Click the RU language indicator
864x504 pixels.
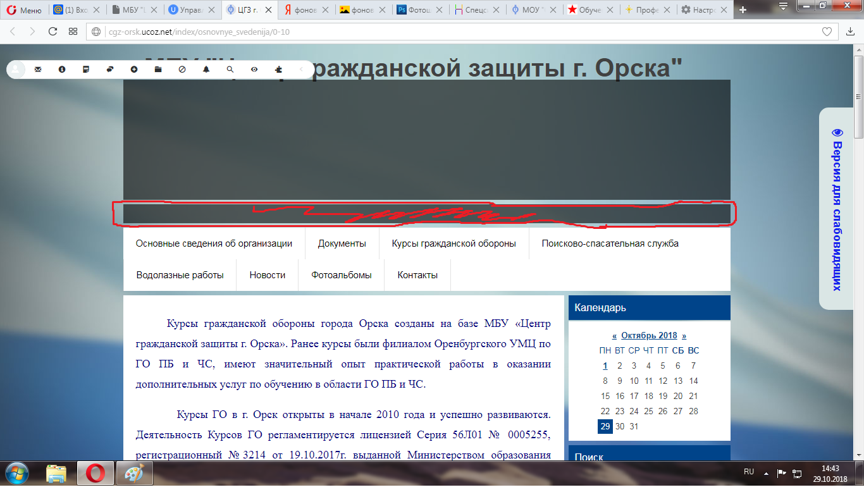click(x=749, y=472)
